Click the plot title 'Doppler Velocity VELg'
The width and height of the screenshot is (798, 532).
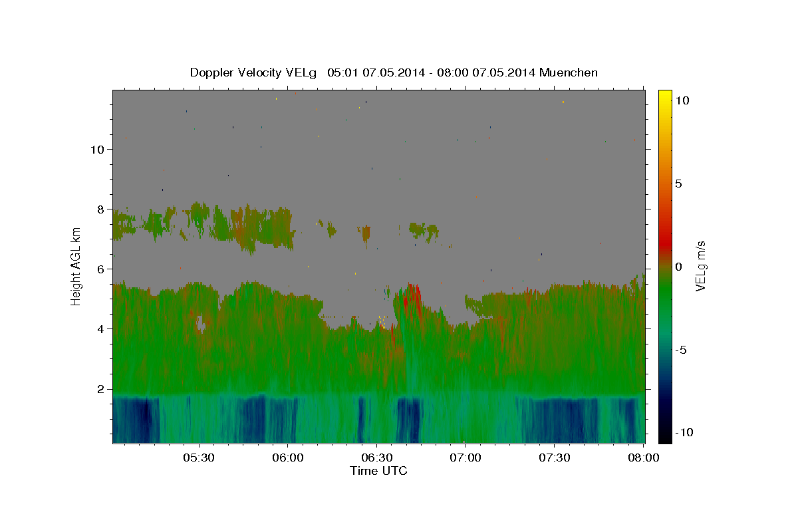(255, 72)
